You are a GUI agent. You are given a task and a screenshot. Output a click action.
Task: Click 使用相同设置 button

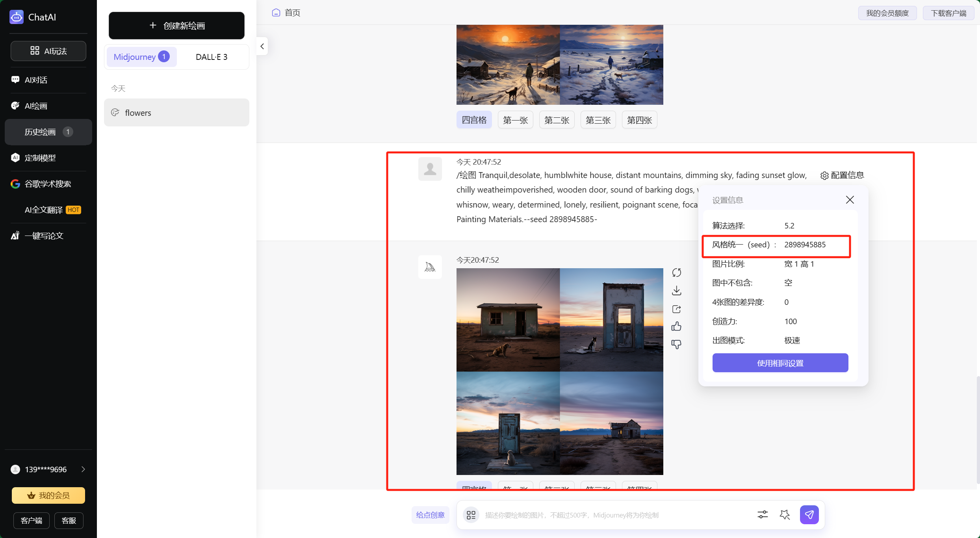pyautogui.click(x=780, y=363)
